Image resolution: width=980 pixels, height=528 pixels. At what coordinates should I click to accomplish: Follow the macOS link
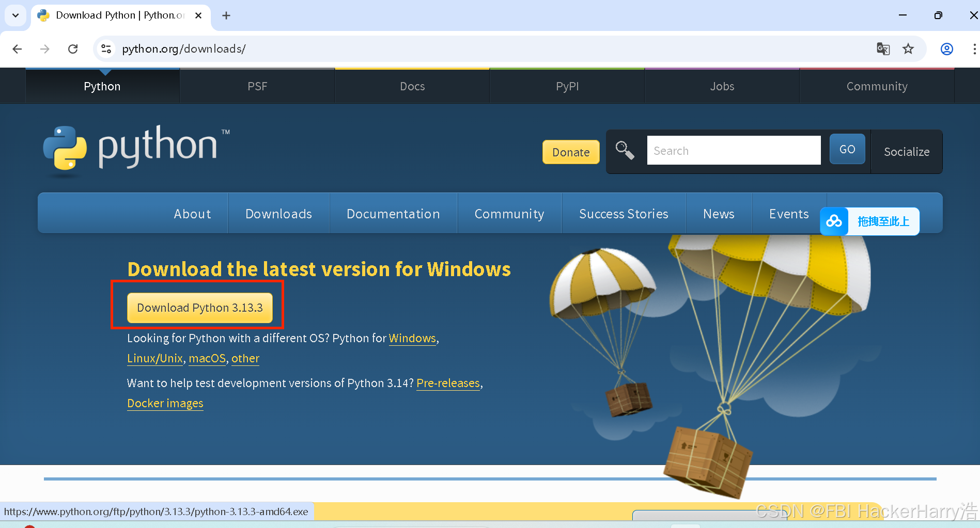click(207, 358)
